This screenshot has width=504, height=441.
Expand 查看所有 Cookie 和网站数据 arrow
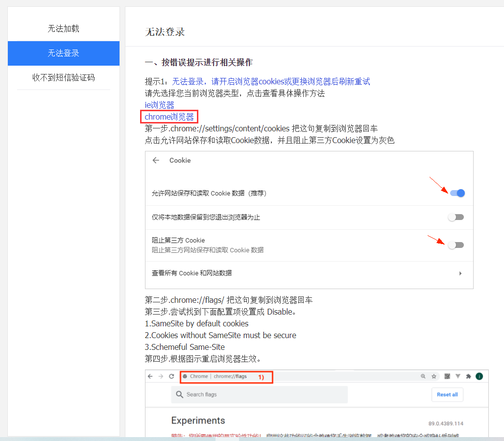click(460, 273)
